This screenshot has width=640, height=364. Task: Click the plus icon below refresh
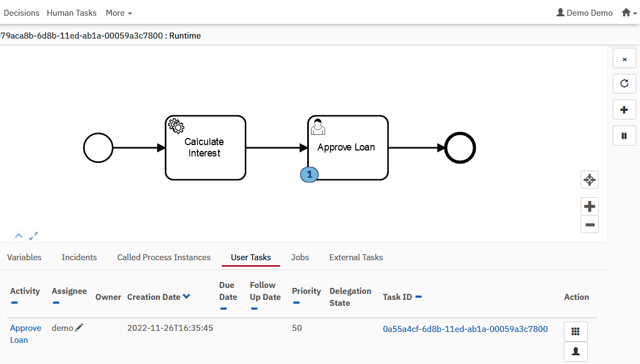pyautogui.click(x=624, y=110)
